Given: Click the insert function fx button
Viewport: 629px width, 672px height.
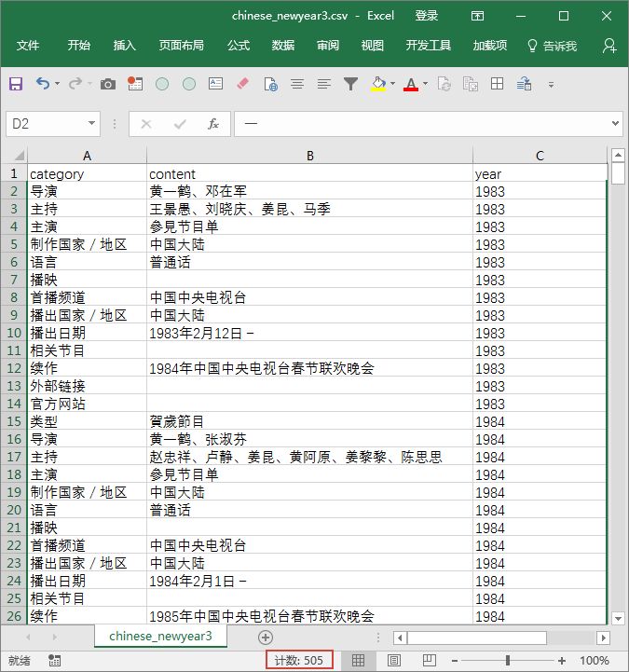Looking at the screenshot, I should click(213, 124).
